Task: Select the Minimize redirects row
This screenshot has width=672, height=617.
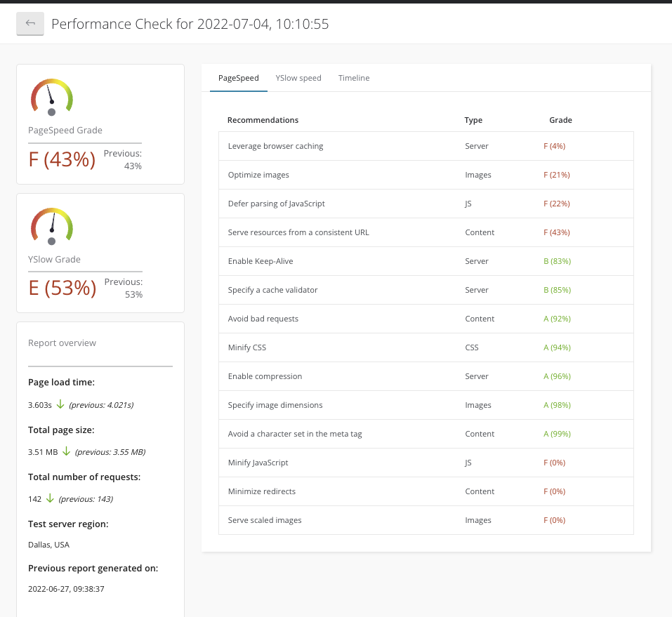Action: coord(263,491)
